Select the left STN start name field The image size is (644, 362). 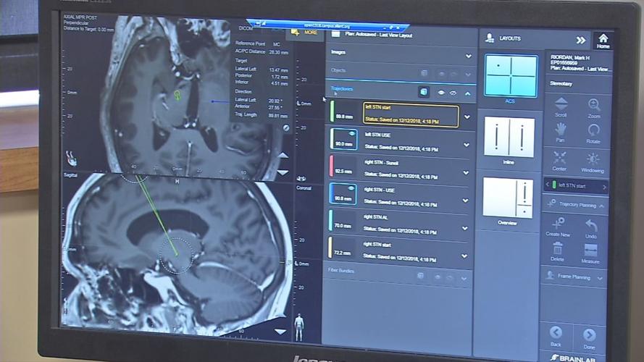[411, 114]
